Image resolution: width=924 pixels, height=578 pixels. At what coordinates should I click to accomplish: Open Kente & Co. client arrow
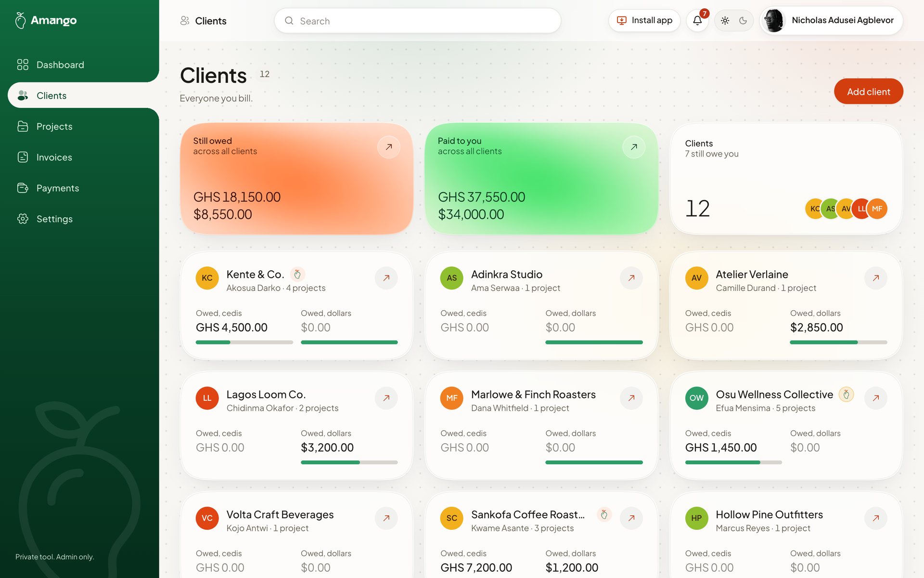click(x=386, y=278)
